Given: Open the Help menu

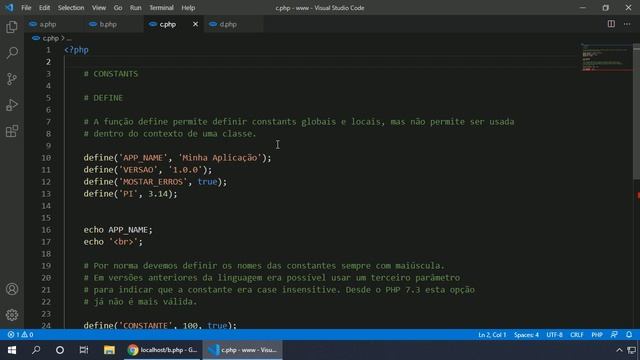Looking at the screenshot, I should 188,8.
